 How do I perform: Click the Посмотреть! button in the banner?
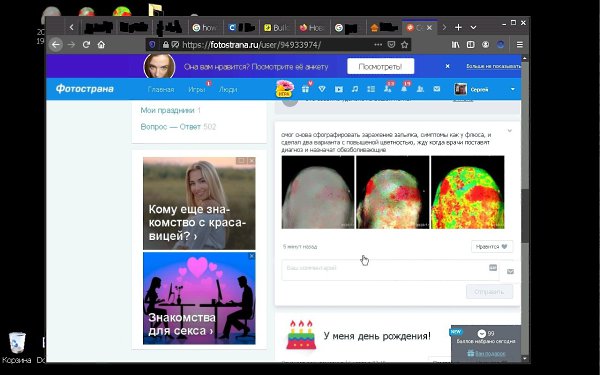(x=380, y=66)
